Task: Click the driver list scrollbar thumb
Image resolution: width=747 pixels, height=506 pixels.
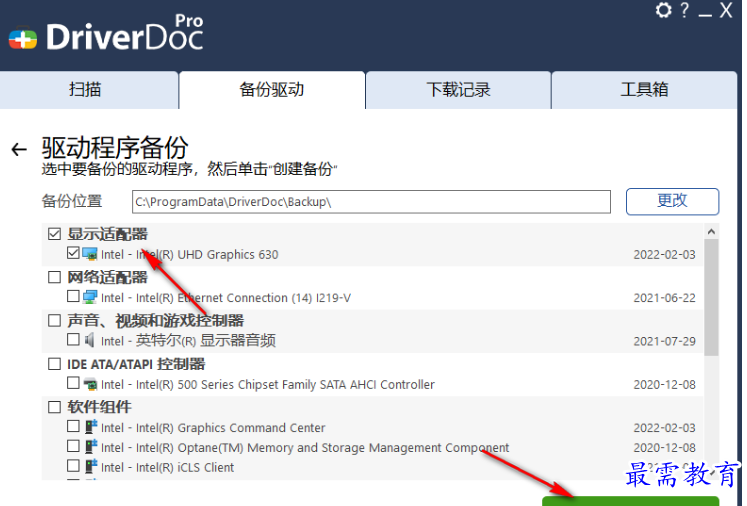Action: pos(711,297)
